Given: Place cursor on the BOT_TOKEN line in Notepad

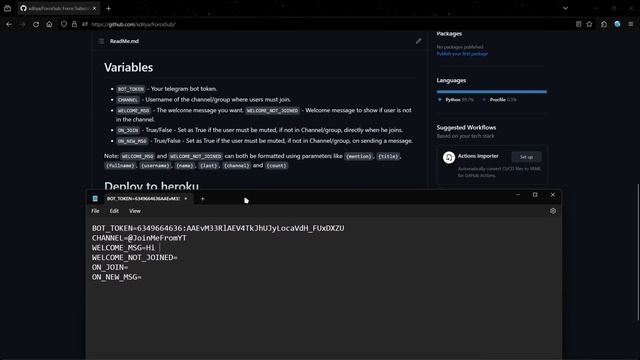Looking at the screenshot, I should pyautogui.click(x=218, y=228).
